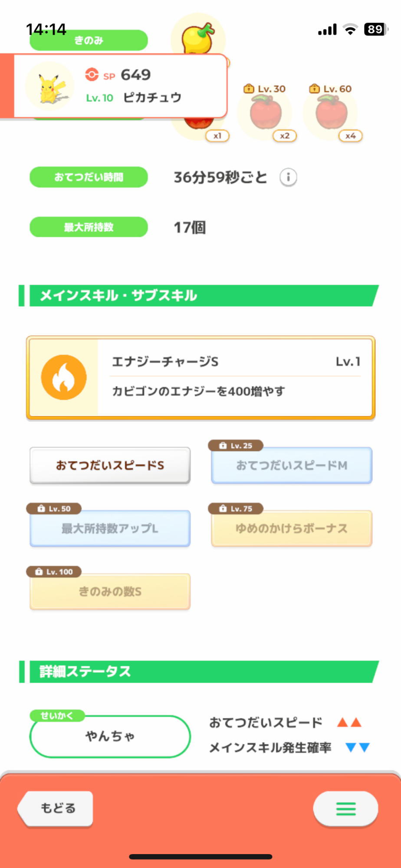Select locked きのみの数S sub skill

tap(110, 592)
